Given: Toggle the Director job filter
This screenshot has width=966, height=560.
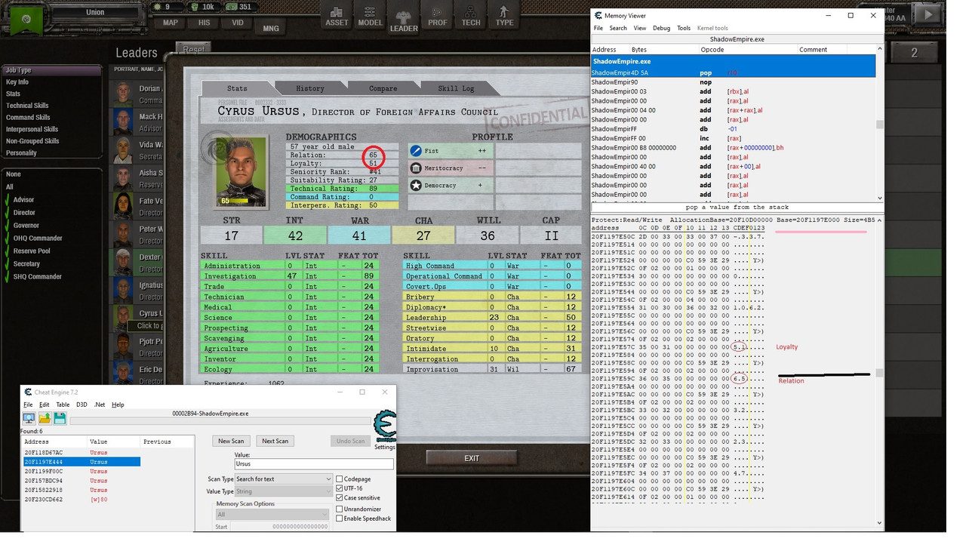Looking at the screenshot, I should [x=7, y=213].
